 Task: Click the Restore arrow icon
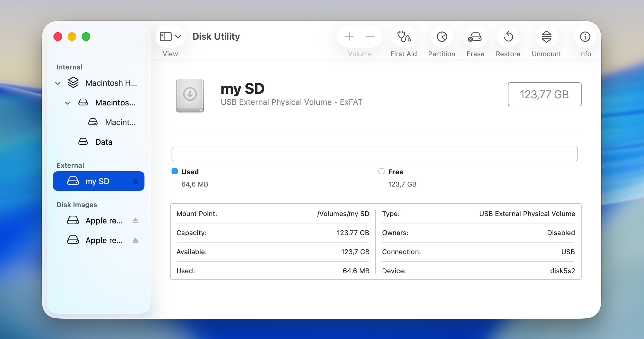[508, 37]
